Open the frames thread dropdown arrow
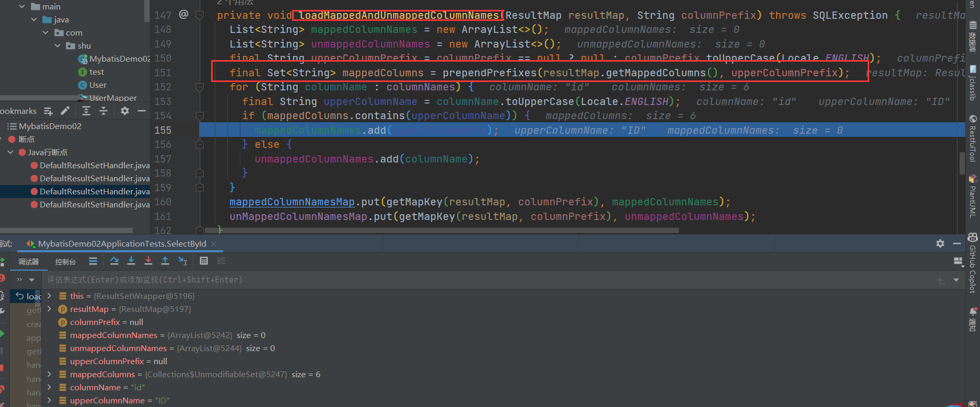The image size is (980, 407). click(32, 280)
